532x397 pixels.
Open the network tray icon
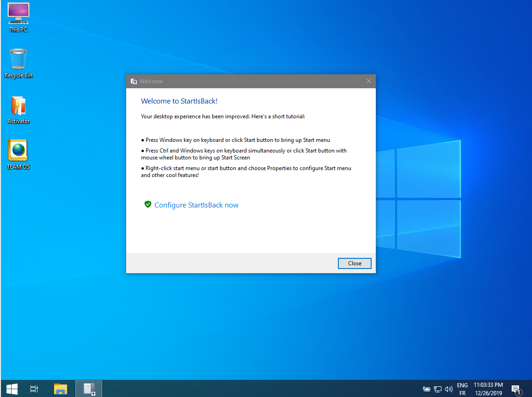coord(438,389)
